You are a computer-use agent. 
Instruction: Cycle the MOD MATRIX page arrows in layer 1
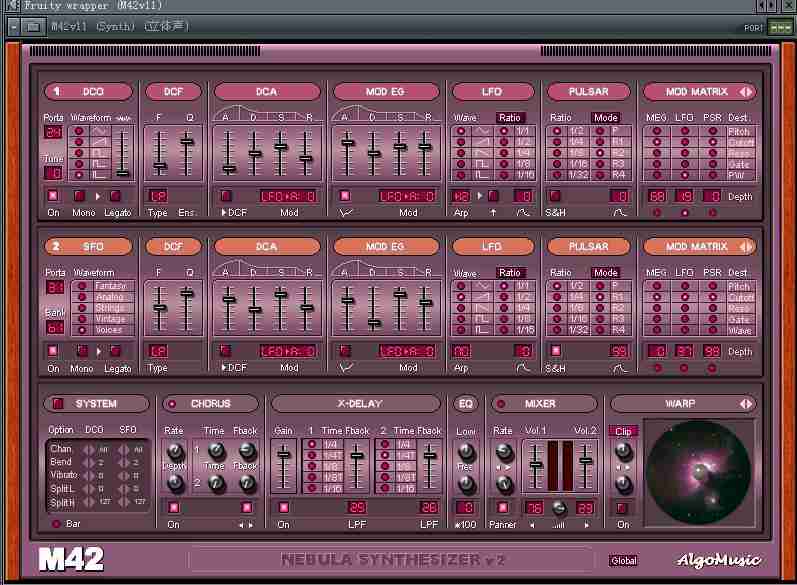pos(746,92)
